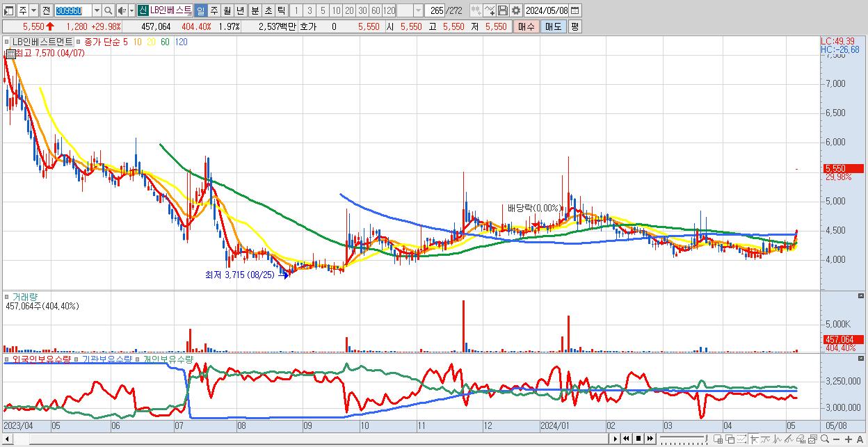Switch to yearly (년) chart period
Image resolution: width=868 pixels, height=447 pixels.
(x=240, y=10)
